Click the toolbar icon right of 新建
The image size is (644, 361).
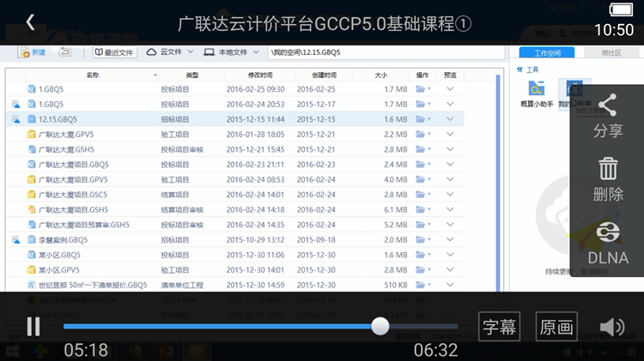click(x=65, y=52)
